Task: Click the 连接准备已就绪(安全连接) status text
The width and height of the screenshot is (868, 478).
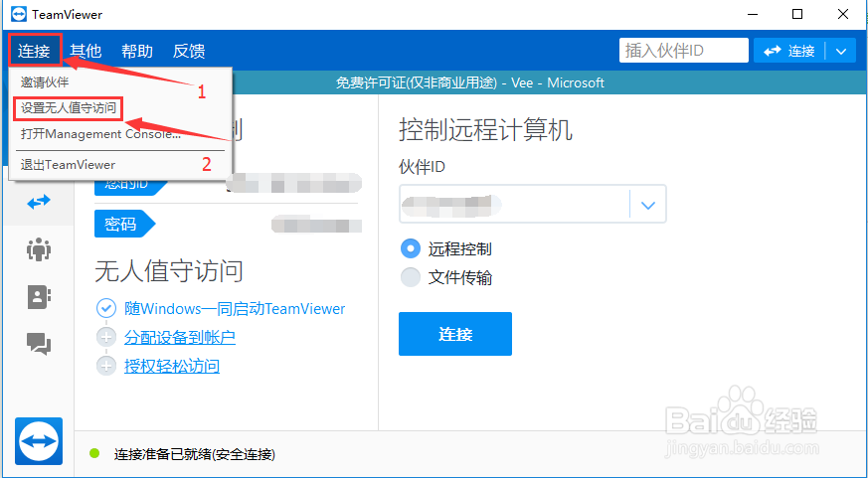Action: pyautogui.click(x=194, y=455)
